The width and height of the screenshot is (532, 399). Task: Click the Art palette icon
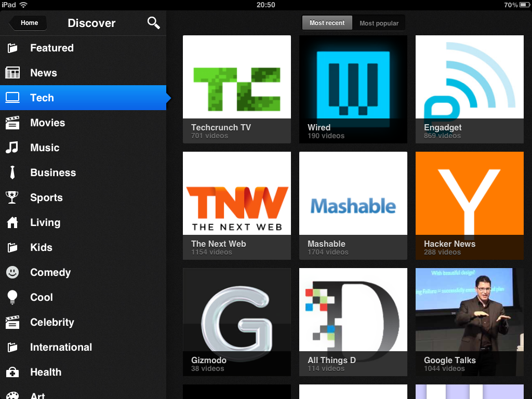click(12, 395)
